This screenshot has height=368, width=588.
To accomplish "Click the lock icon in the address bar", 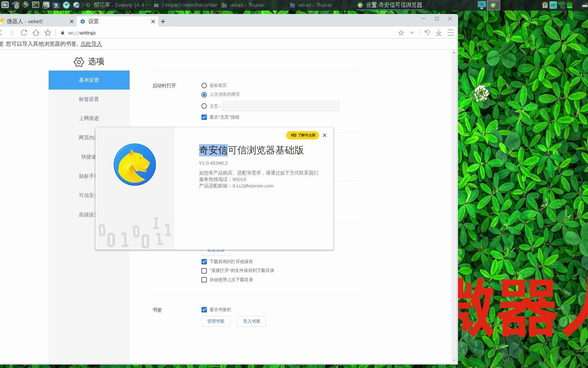I will pyautogui.click(x=62, y=33).
